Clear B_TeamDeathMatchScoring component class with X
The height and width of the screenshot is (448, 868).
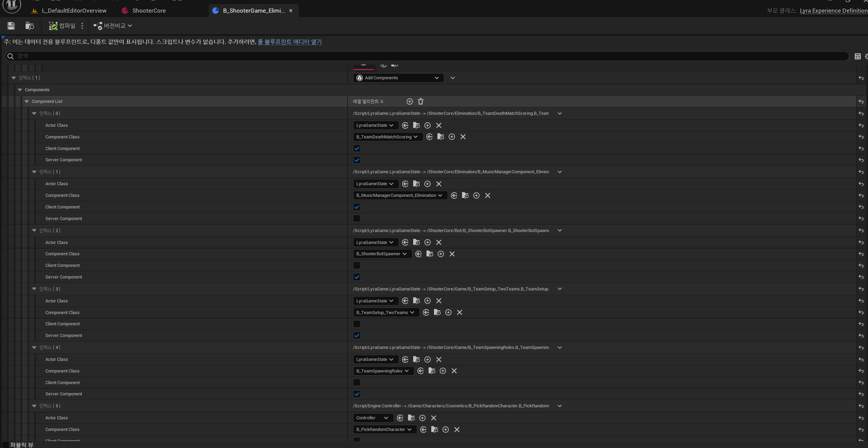coord(463,137)
